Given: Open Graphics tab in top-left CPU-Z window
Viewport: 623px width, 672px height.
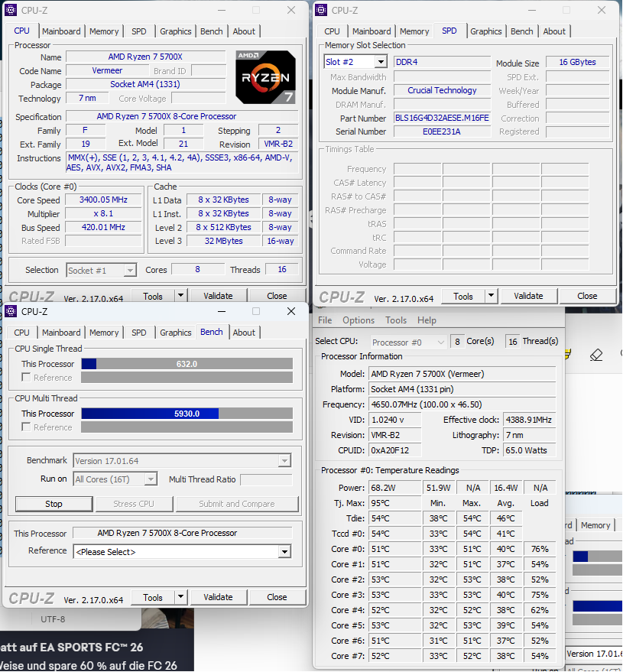Looking at the screenshot, I should coord(176,31).
